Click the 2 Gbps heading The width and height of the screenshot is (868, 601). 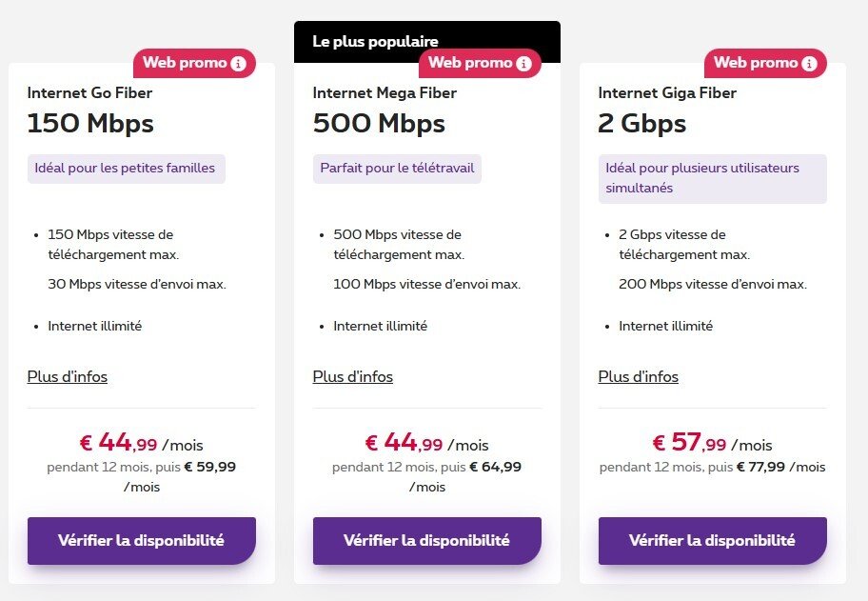pyautogui.click(x=641, y=124)
